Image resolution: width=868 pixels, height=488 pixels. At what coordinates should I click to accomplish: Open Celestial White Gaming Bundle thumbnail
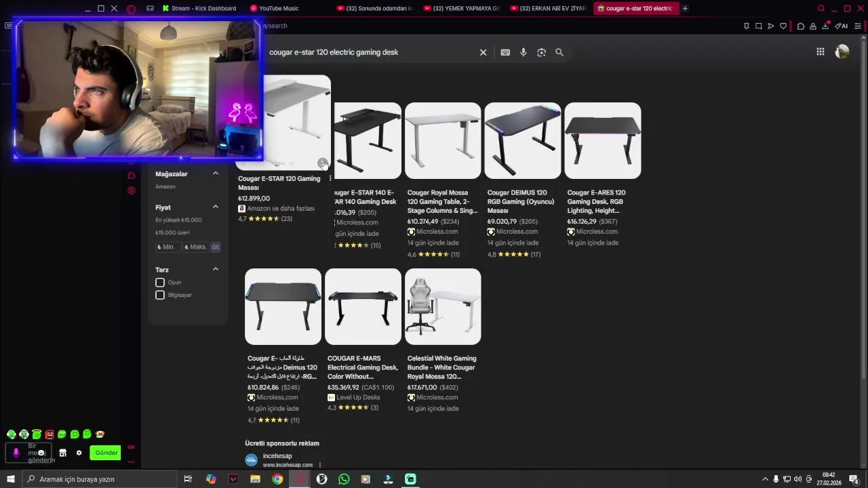443,306
